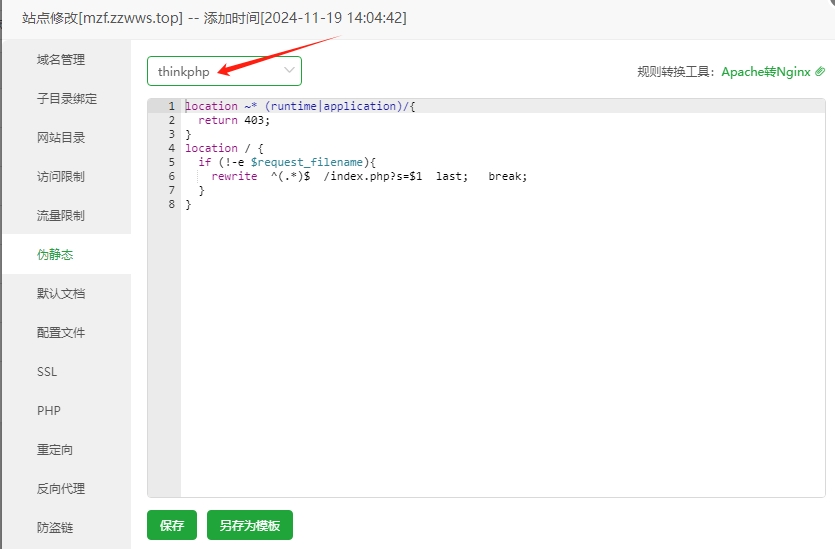Screen dimensions: 835x549
Task: Click "$request_filename" in line 5
Action: click(307, 162)
